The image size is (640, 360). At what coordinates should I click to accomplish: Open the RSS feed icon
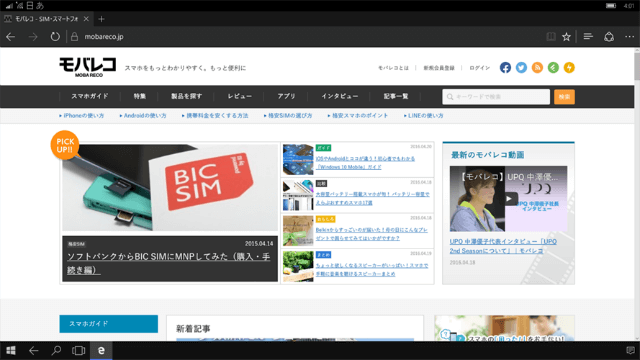click(x=537, y=68)
